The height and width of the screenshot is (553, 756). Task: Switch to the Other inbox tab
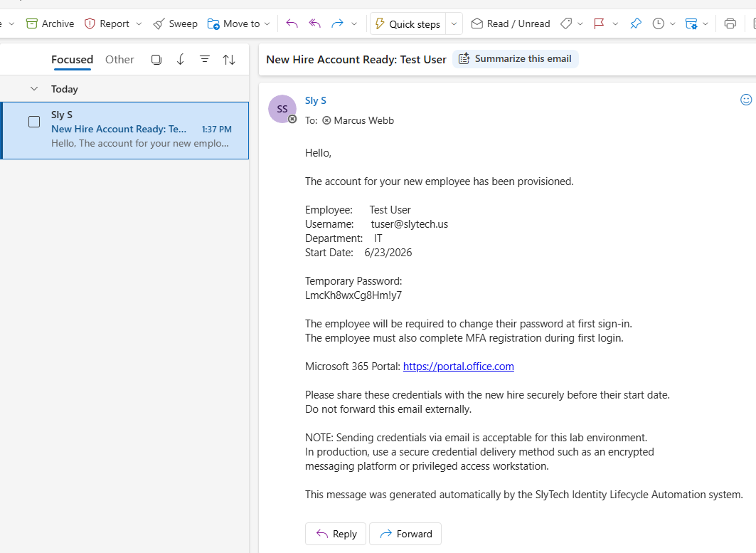(119, 60)
